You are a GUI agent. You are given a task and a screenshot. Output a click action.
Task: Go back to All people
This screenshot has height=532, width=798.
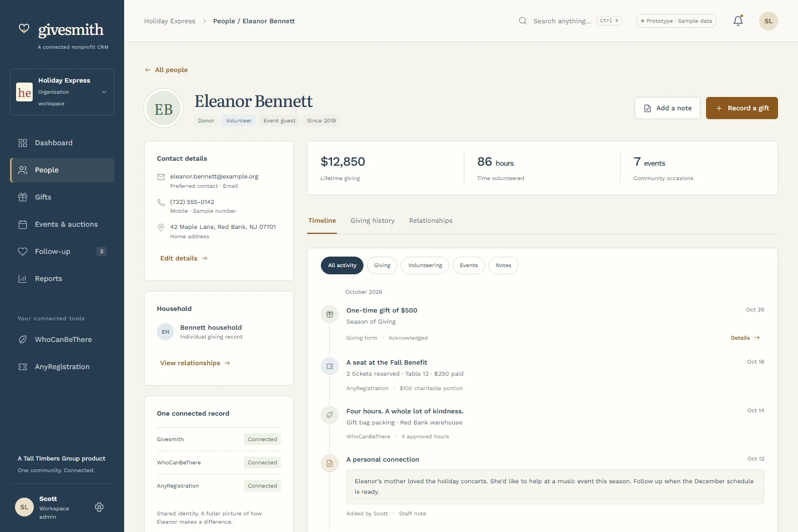point(166,70)
